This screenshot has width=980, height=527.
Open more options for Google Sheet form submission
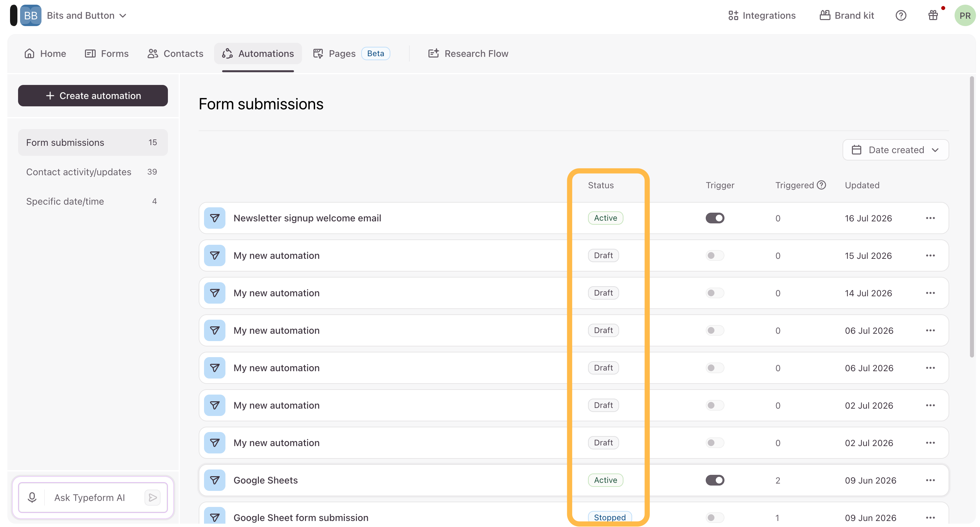click(x=930, y=518)
